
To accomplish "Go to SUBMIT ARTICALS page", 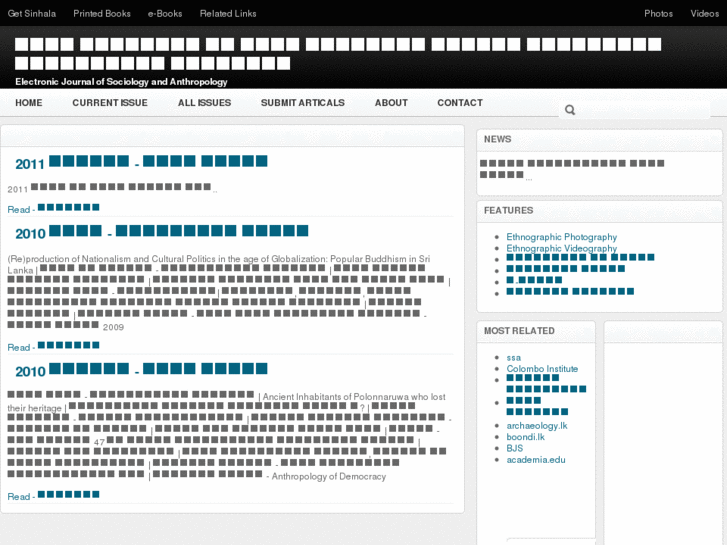I will 303,103.
